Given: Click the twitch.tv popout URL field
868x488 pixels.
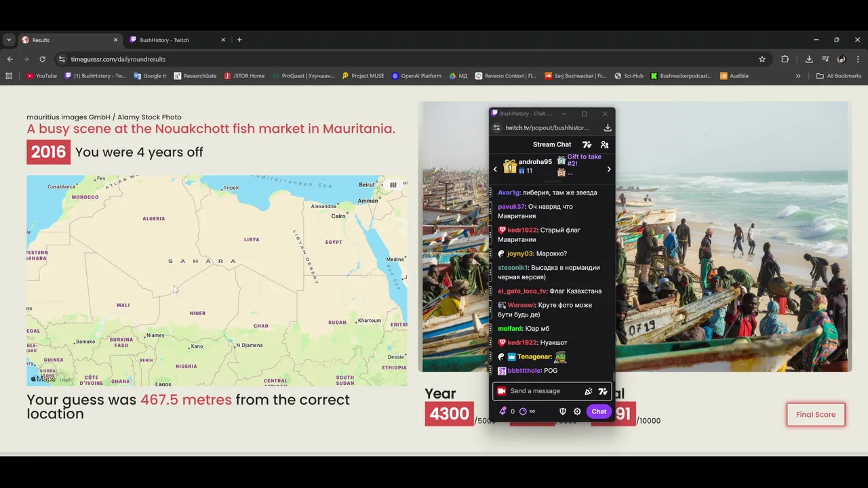Looking at the screenshot, I should 547,127.
